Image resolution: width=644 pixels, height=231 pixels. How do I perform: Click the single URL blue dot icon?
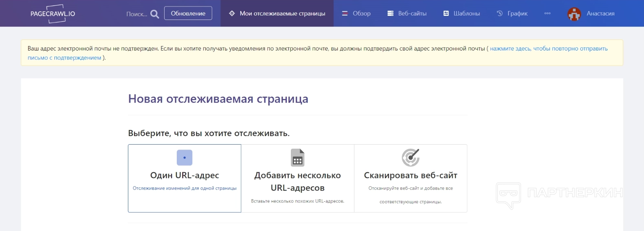(185, 158)
